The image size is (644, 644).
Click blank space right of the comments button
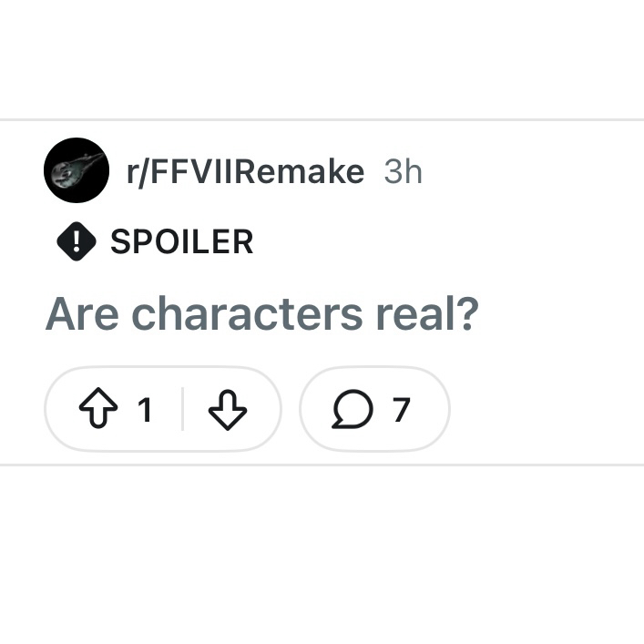[547, 411]
